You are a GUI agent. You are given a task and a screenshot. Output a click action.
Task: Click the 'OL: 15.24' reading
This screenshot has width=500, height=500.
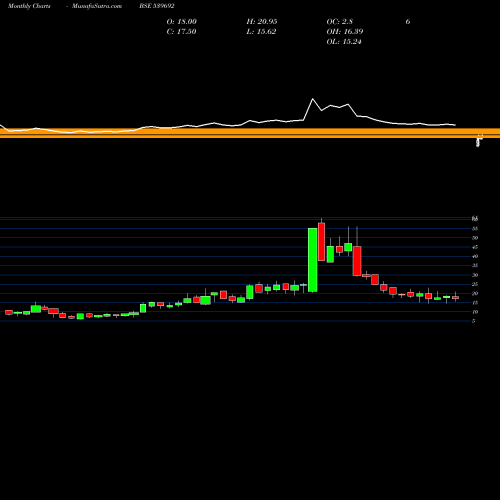point(344,42)
